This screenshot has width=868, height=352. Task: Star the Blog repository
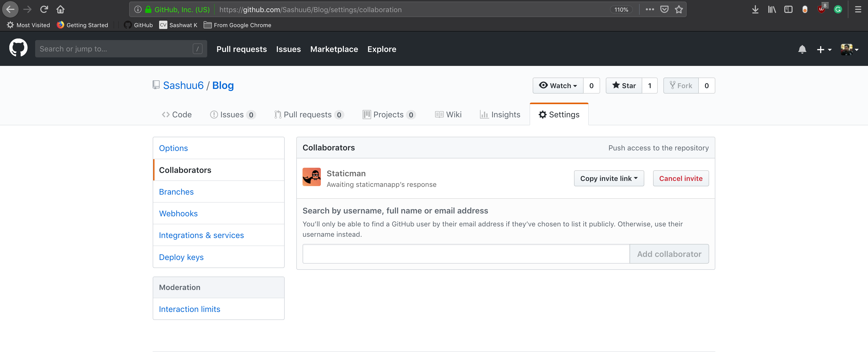624,86
